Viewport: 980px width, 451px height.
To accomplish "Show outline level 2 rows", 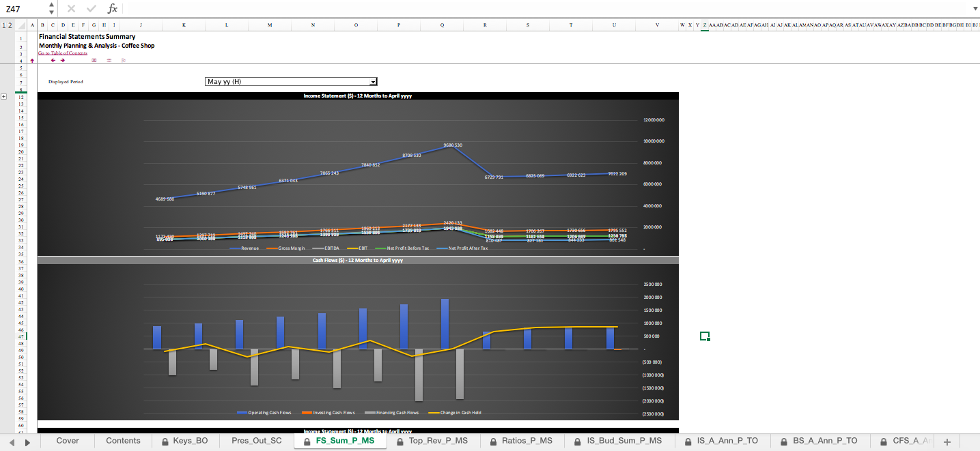I will coord(10,25).
